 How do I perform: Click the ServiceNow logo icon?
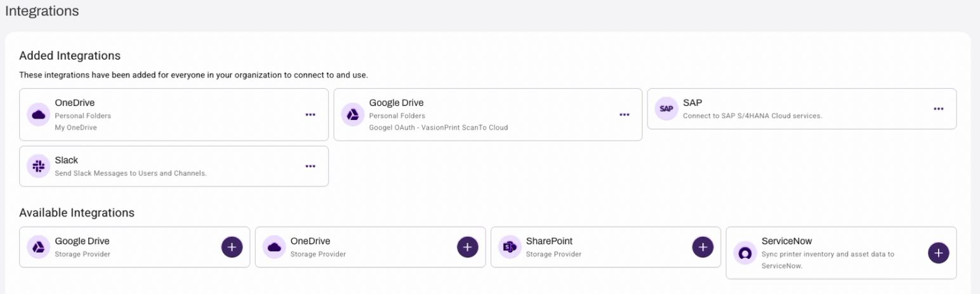(745, 253)
